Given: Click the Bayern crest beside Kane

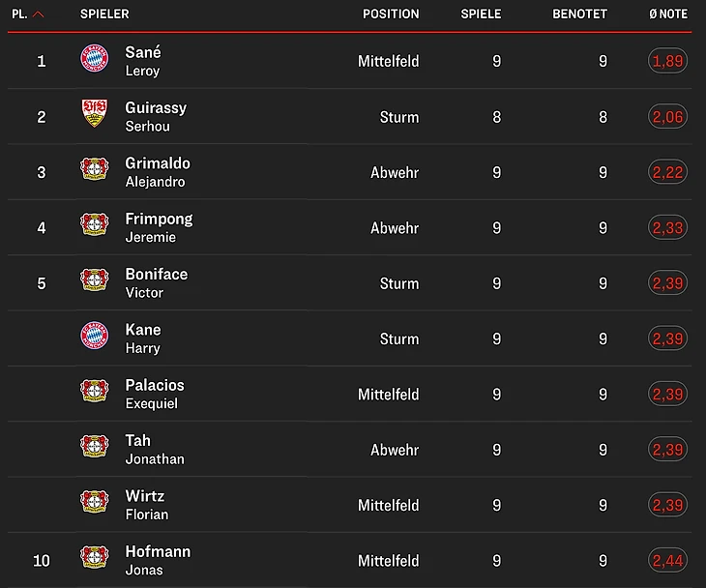Looking at the screenshot, I should 95,337.
